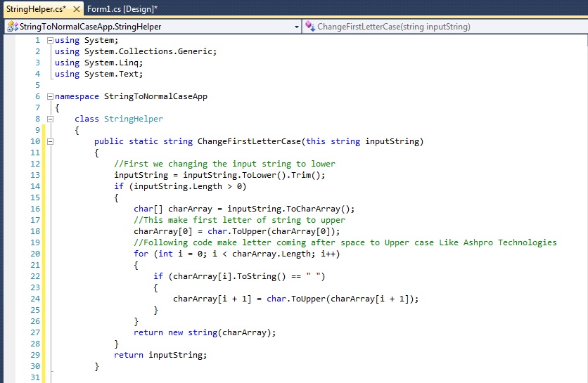Switch to the StringHelper.cs tab
The image size is (588, 383).
pos(36,9)
